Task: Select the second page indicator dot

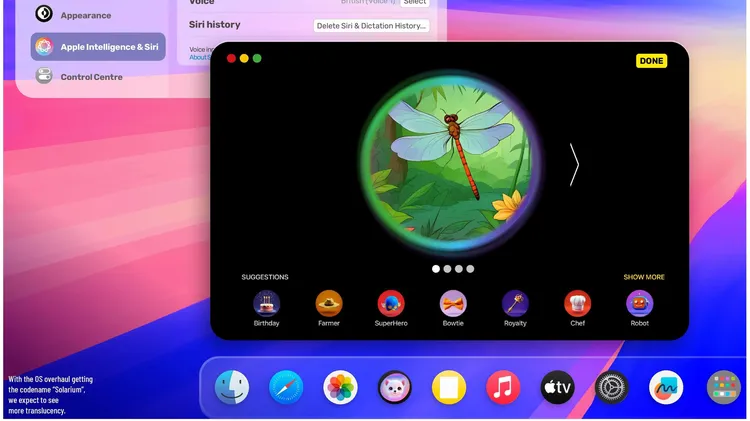Action: (x=447, y=269)
